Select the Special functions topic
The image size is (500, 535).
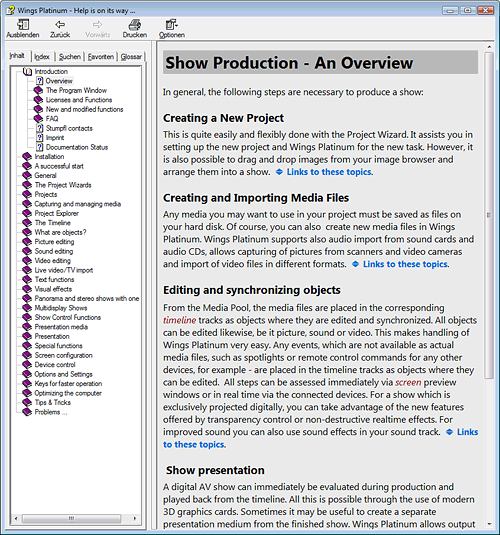coord(58,346)
